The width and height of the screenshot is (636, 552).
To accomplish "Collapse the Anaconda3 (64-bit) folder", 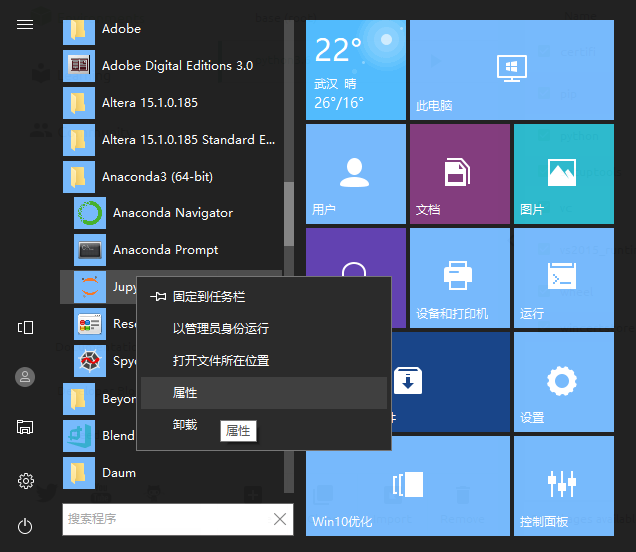I will click(172, 177).
